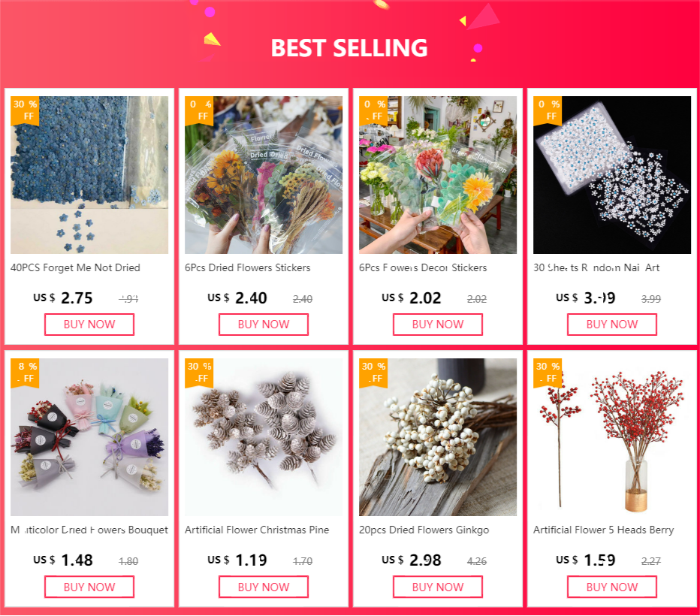700x616 pixels.
Task: Open the Random Nail Art sheets photo
Action: [x=612, y=175]
